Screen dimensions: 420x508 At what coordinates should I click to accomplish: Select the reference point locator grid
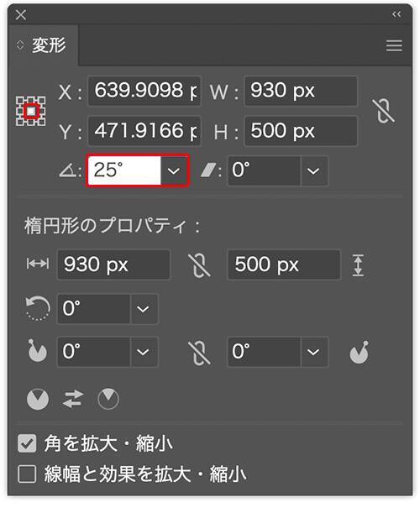point(31,111)
